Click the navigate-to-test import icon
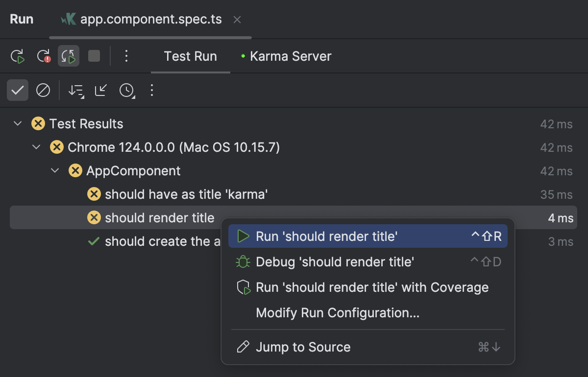 100,90
